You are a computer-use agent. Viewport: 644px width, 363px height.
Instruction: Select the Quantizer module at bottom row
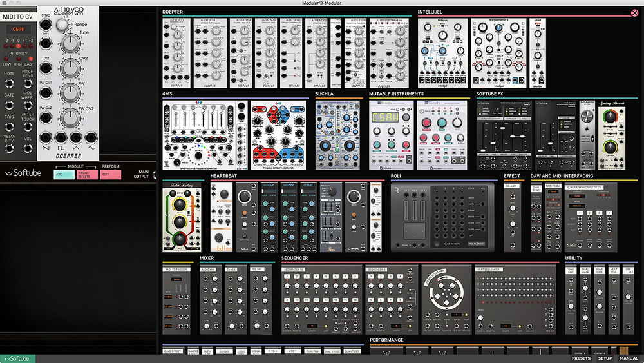[352, 351]
